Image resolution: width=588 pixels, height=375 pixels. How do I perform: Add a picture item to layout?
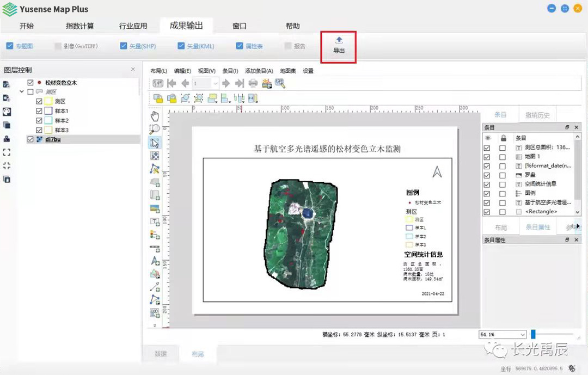pos(155,208)
